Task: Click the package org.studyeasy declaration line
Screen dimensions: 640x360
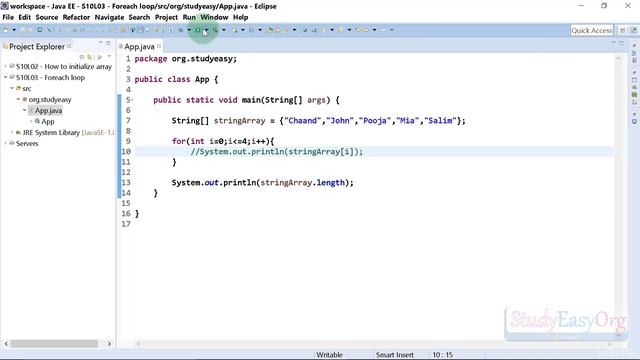Action: click(185, 58)
